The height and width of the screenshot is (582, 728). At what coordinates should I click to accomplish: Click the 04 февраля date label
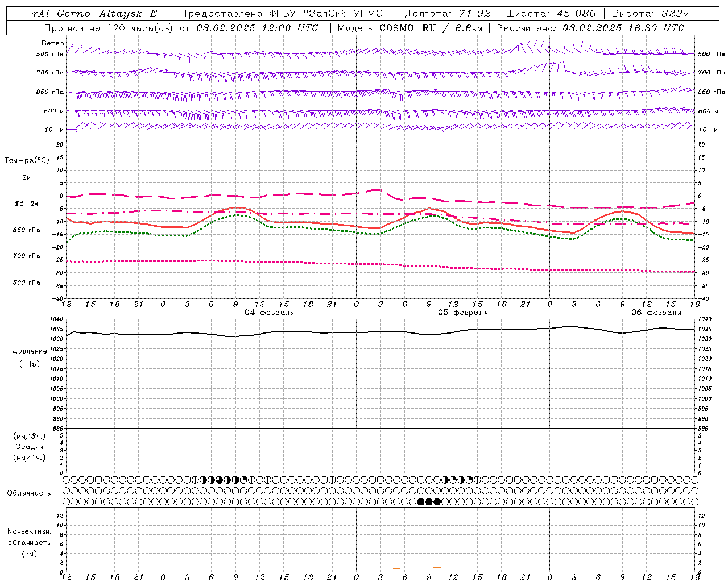click(x=270, y=313)
